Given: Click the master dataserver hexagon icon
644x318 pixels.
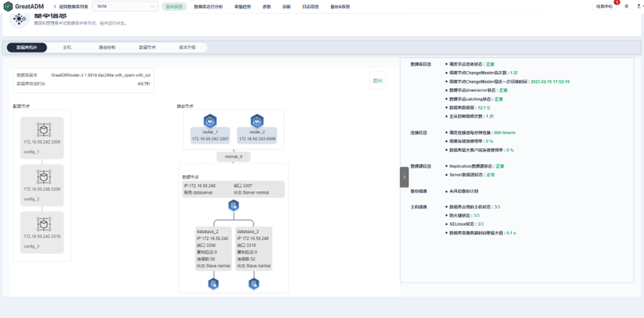Looking at the screenshot, I should coord(233,205).
